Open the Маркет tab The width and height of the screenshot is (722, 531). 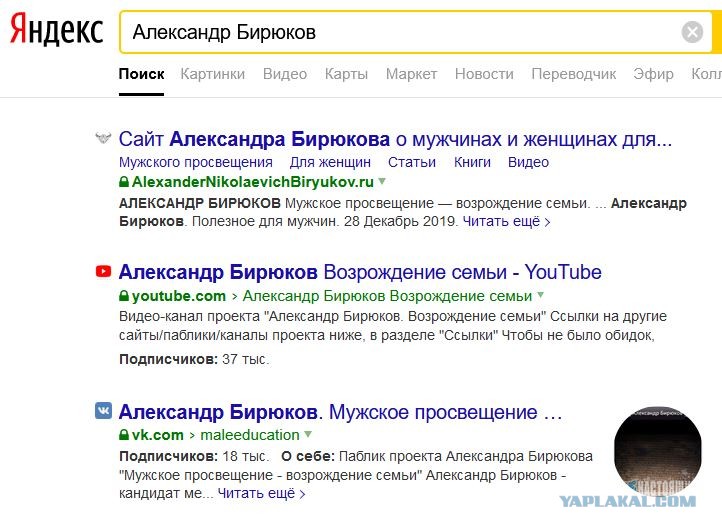click(411, 74)
